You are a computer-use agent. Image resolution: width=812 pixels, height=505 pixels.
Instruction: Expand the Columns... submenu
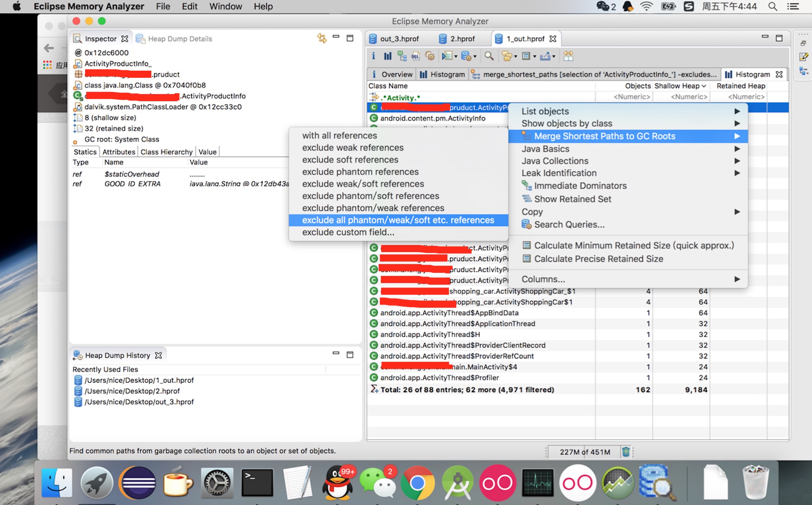(628, 279)
